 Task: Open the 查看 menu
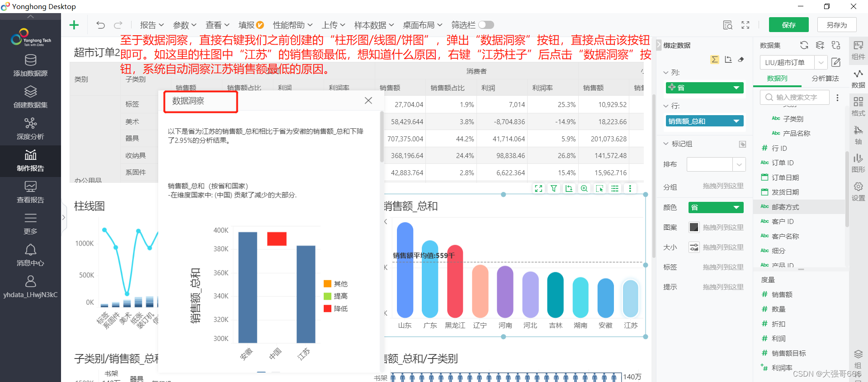(x=217, y=25)
